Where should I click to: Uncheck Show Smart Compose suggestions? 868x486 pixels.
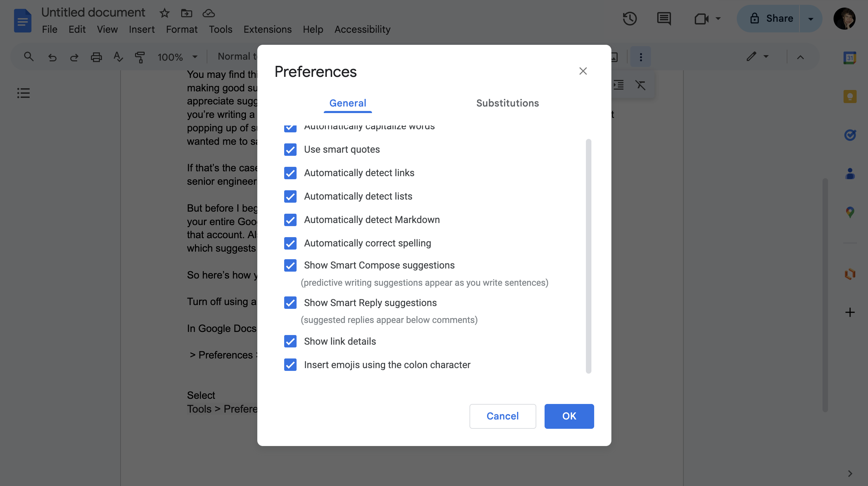click(290, 265)
